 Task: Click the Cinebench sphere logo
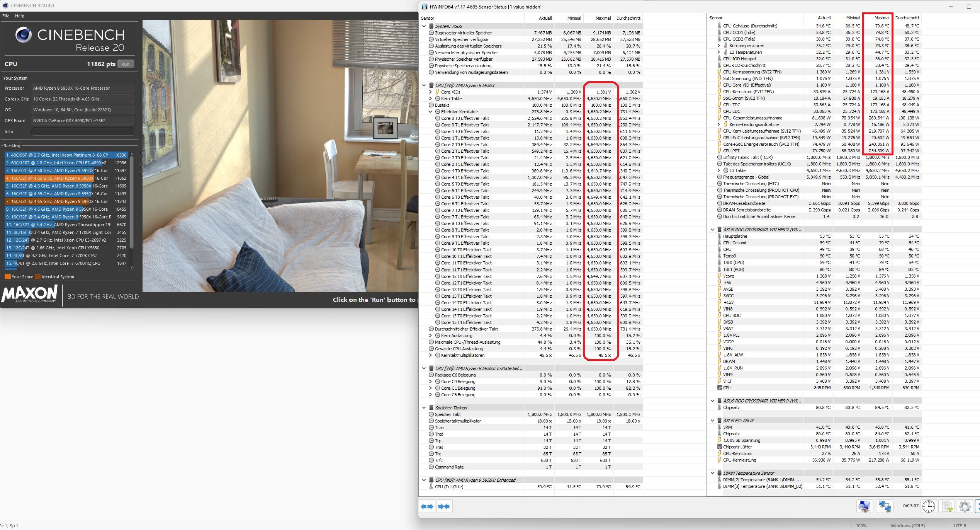point(23,35)
